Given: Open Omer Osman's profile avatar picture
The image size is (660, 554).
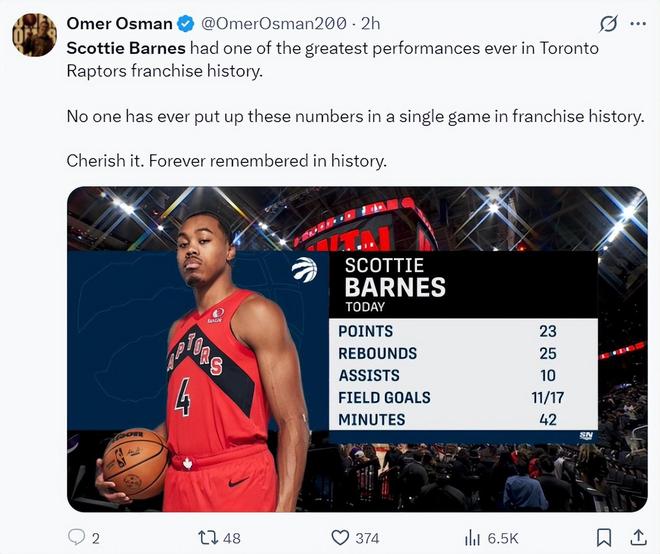Looking at the screenshot, I should 34,35.
